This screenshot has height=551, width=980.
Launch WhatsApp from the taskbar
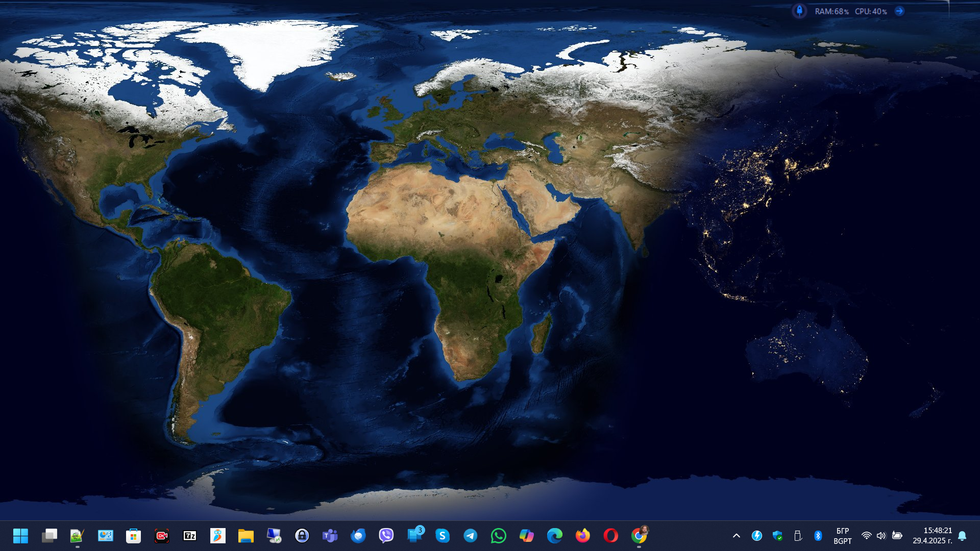click(x=499, y=536)
